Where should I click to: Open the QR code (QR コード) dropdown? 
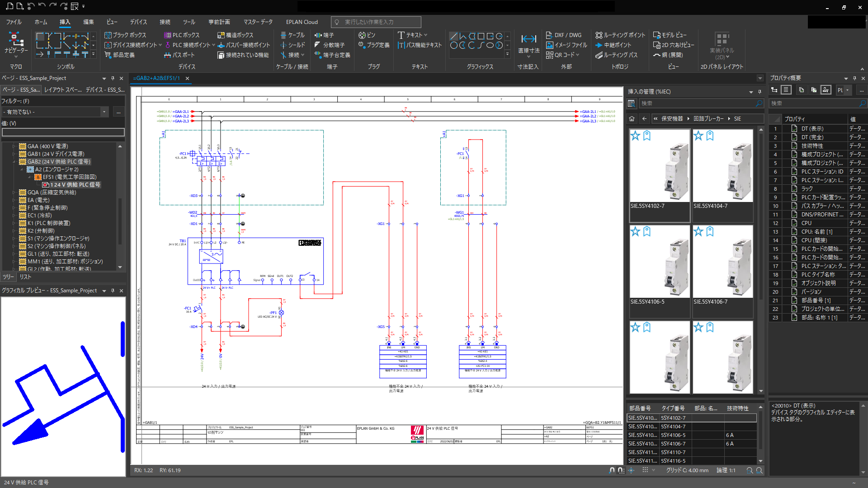click(x=578, y=55)
